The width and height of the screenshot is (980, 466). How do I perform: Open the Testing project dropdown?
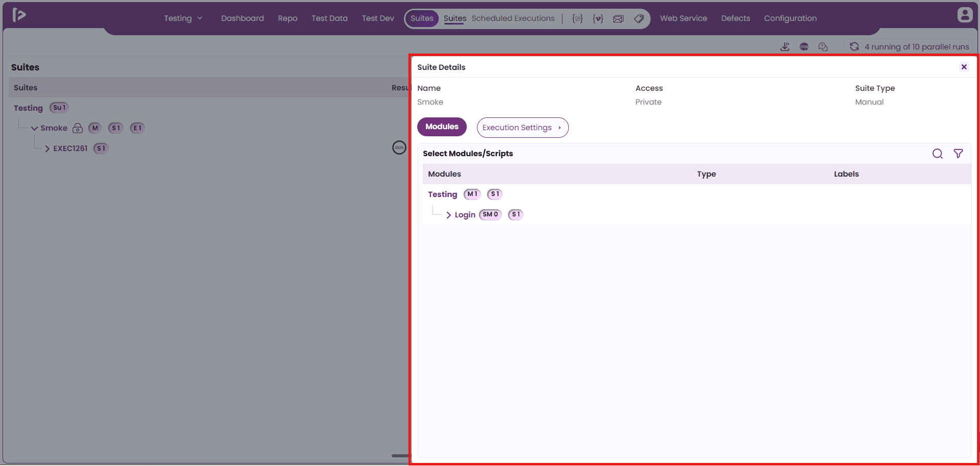(183, 18)
